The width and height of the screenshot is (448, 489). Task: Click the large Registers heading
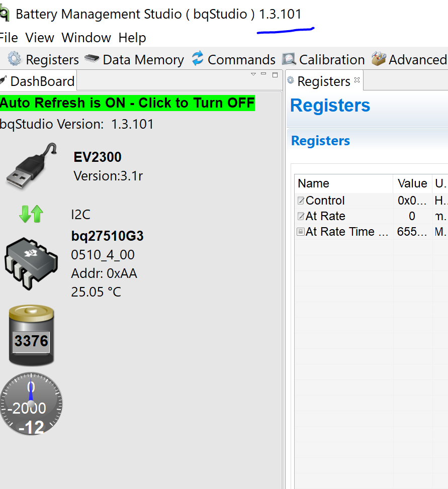(x=330, y=106)
